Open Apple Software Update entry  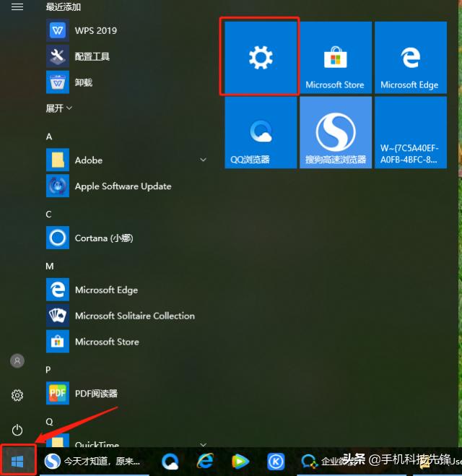pos(123,186)
